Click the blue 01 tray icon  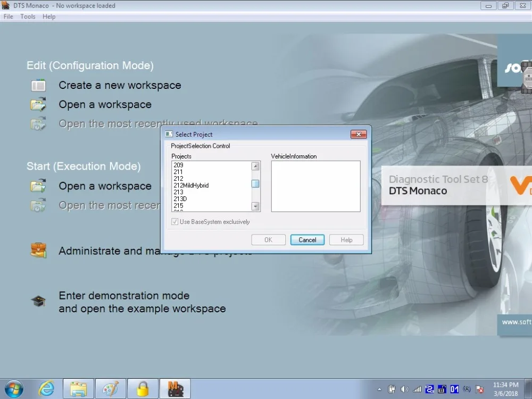tap(455, 389)
